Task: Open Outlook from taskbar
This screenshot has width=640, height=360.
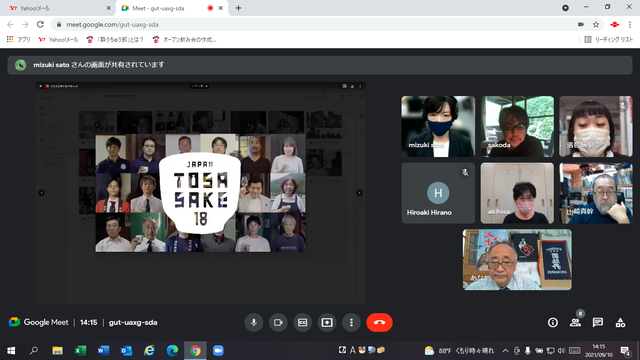Action: pos(126,351)
